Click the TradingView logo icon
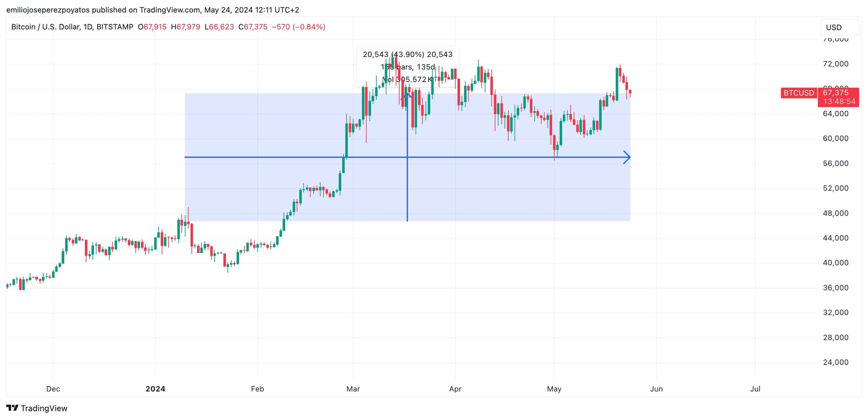The height and width of the screenshot is (419, 868). (x=12, y=408)
